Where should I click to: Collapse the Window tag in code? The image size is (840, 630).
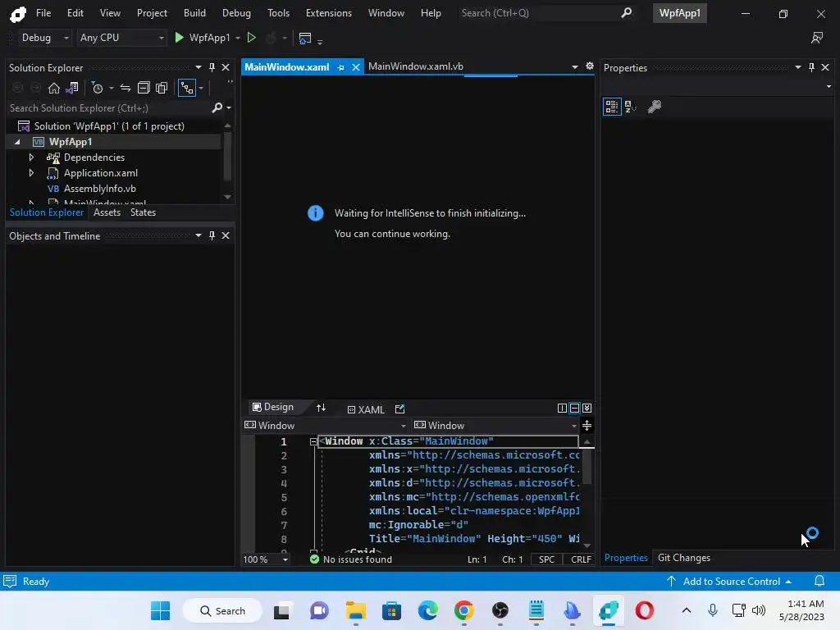313,441
